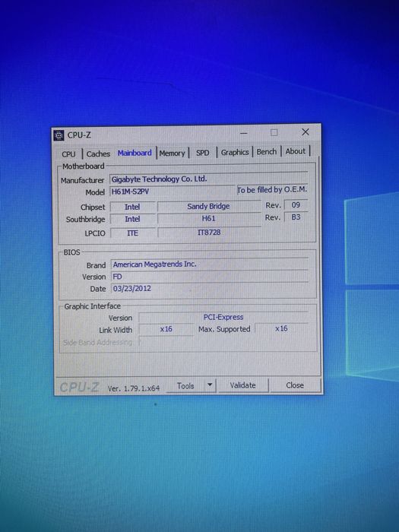This screenshot has width=399, height=532.
Task: Show the About tab
Action: click(295, 151)
